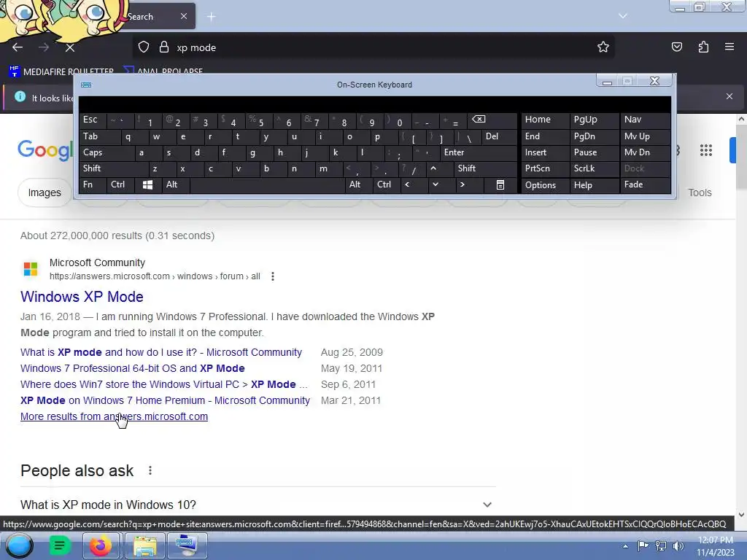Click the address bar showing xp mode
Screen dimensions: 747x560
tap(373, 47)
